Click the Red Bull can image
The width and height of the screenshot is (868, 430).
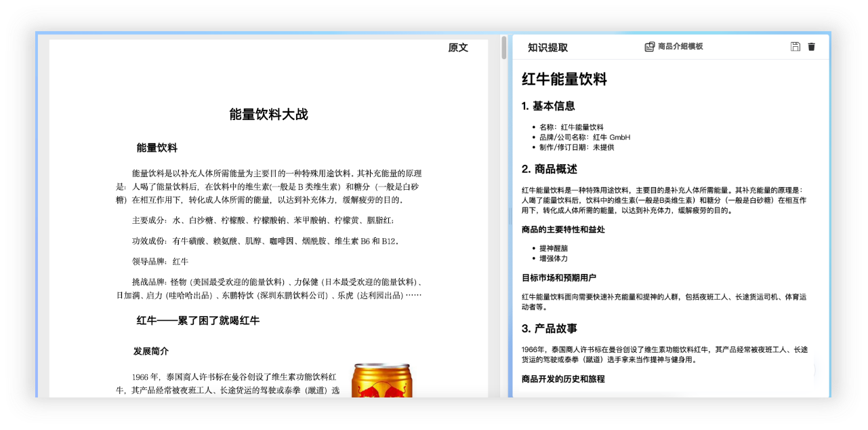(x=381, y=381)
